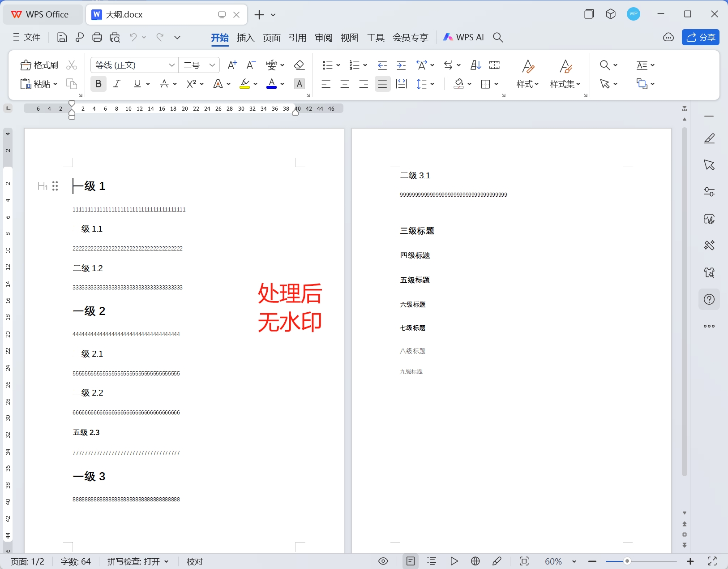Click the WPS AI icon on the ribbon

[448, 37]
